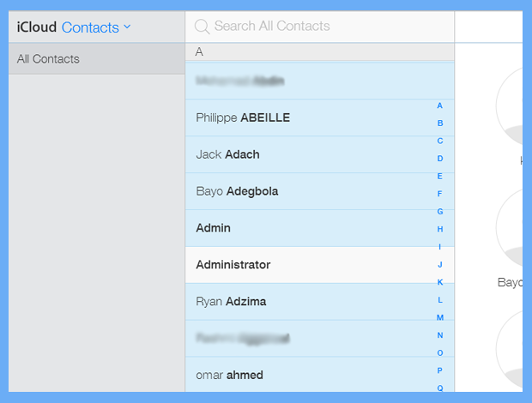Choose the Administrator contact
Viewport: 532px width, 403px height.
click(x=233, y=265)
